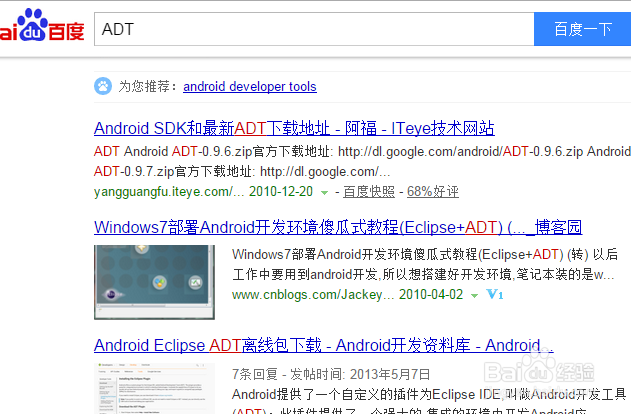Open Android Eclipse ADT离线包下载 result

324,345
